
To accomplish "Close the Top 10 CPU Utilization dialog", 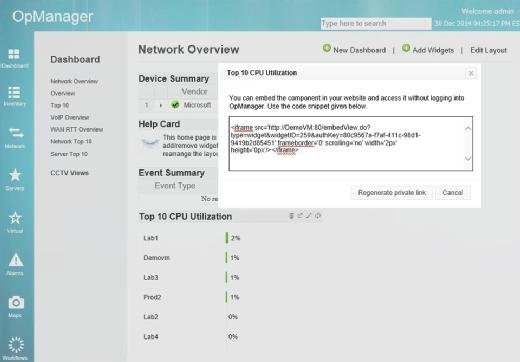I will click(471, 73).
